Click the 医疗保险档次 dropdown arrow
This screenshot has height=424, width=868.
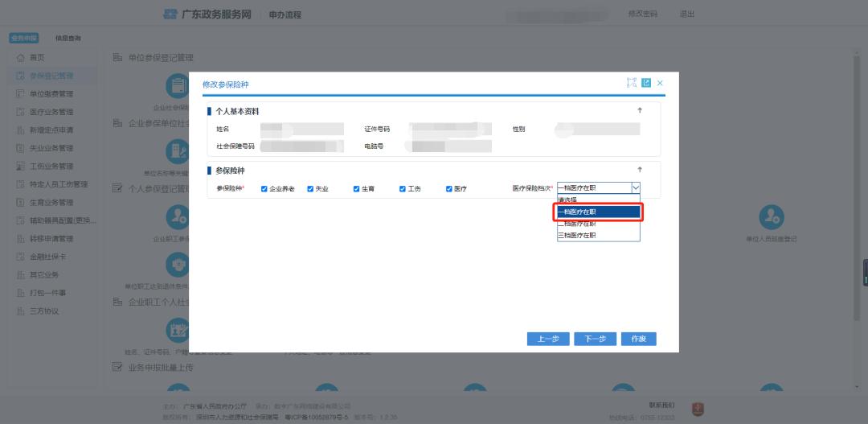pos(635,187)
